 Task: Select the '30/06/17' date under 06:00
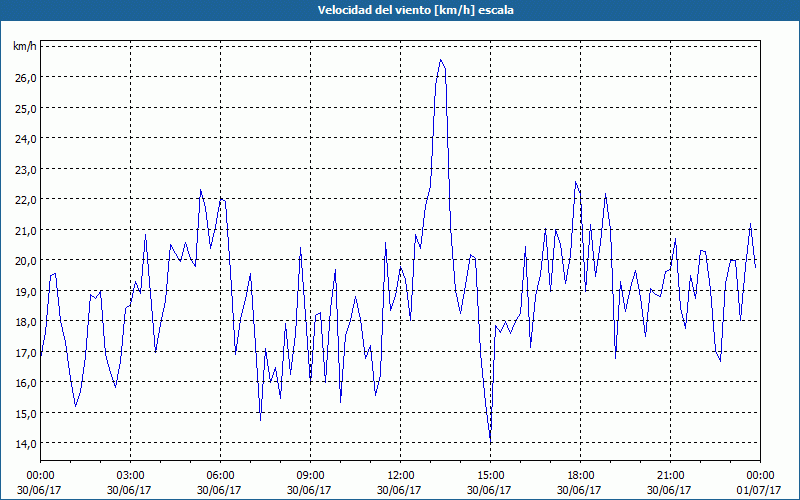219,490
